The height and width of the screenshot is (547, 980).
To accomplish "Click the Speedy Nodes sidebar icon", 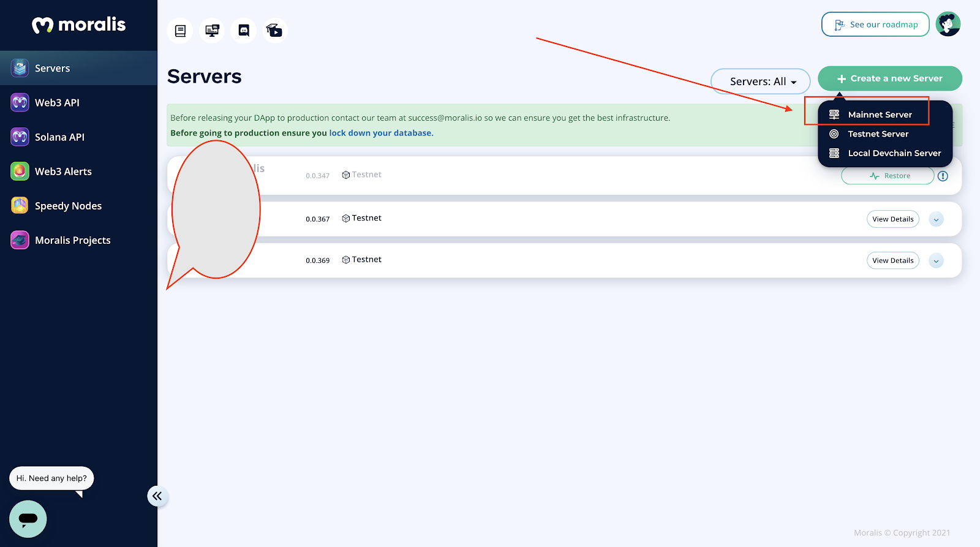I will 20,205.
